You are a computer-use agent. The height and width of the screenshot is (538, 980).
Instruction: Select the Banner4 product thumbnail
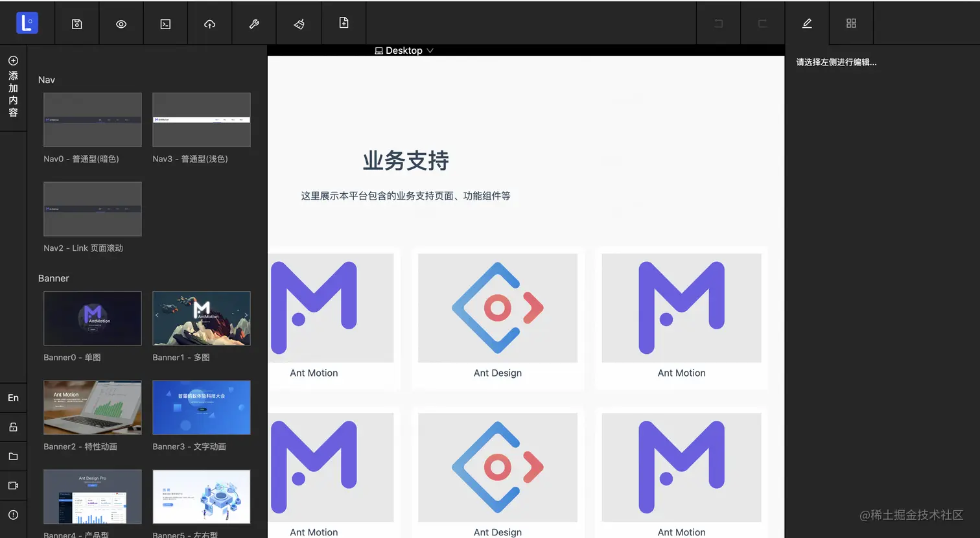pos(93,497)
